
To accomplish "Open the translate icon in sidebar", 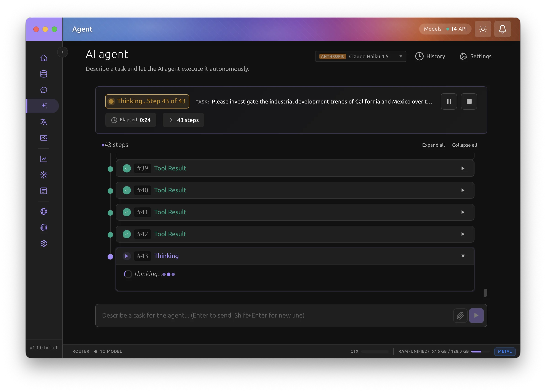I will click(x=44, y=122).
